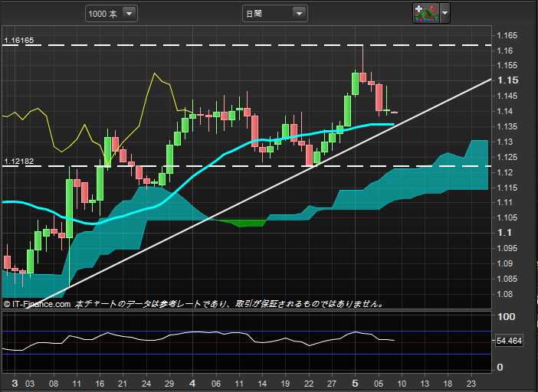Screen dimensions: 538x392
Task: Click the date label 18 on the time axis
Action: coord(448,384)
